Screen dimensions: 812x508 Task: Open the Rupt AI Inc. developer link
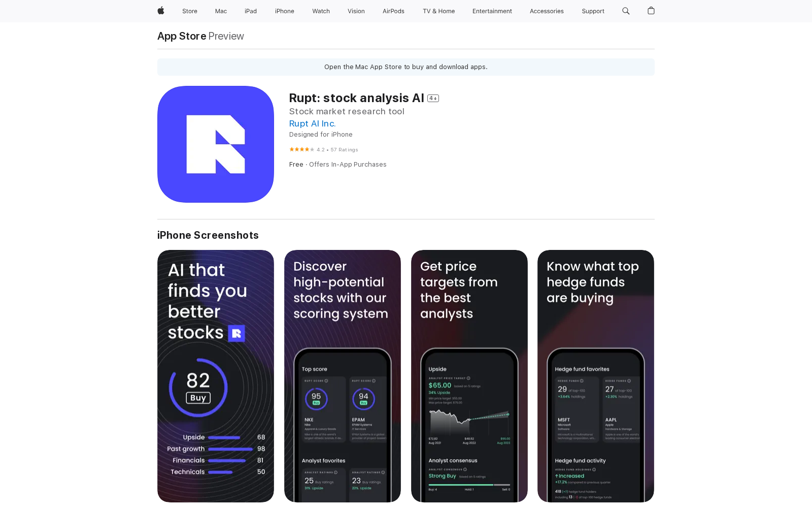pyautogui.click(x=313, y=123)
